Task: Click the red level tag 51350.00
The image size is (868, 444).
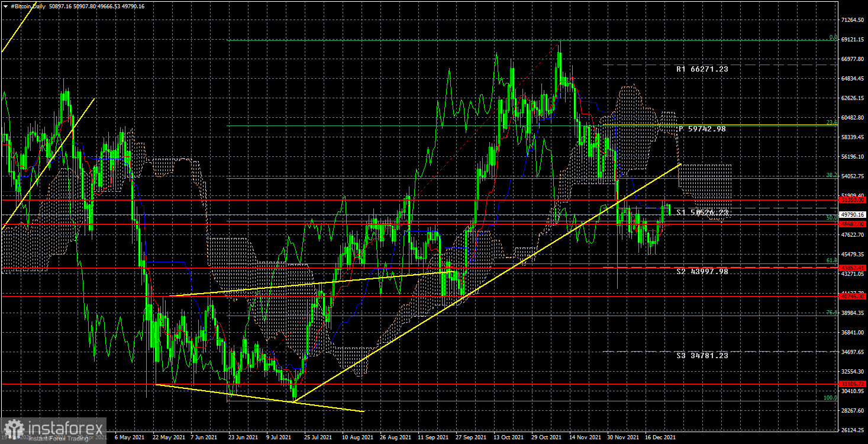Action: [x=853, y=201]
